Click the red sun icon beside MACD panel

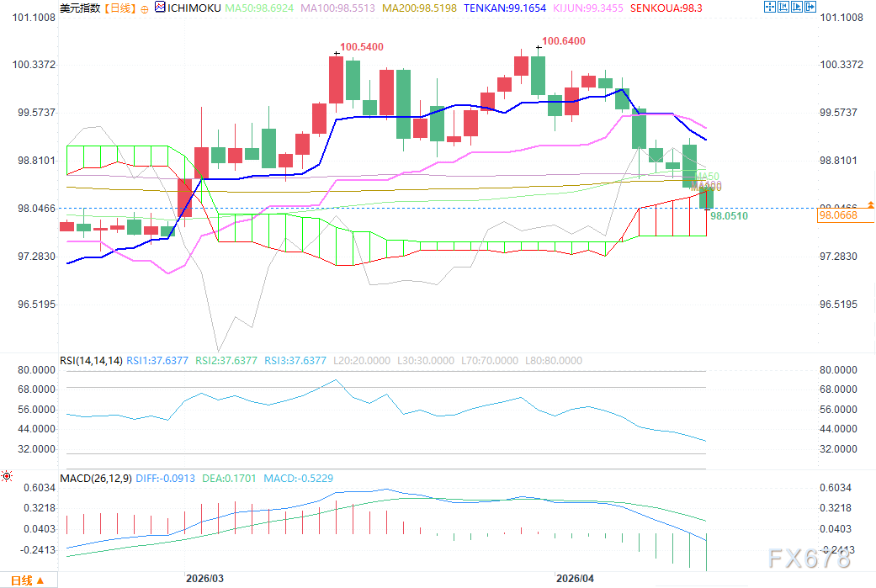8,477
